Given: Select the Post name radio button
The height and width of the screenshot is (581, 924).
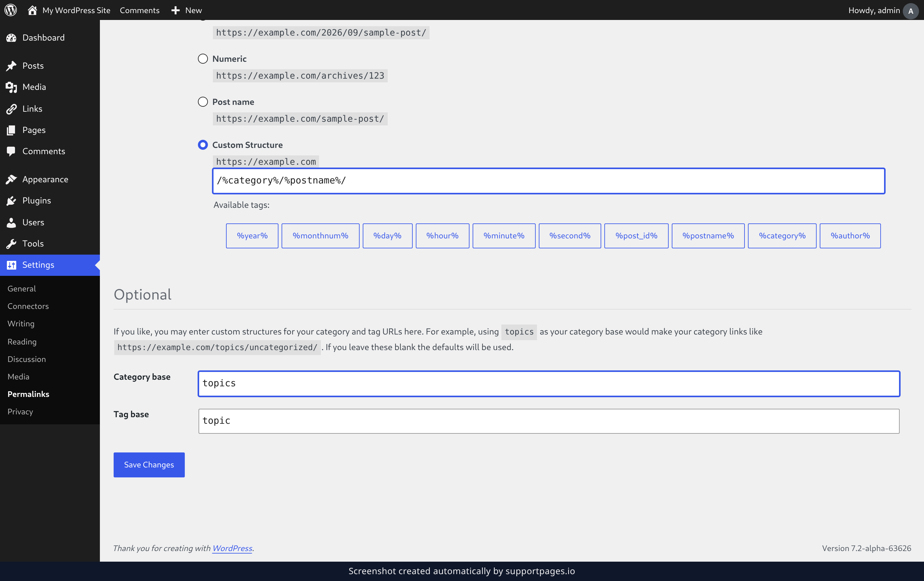Looking at the screenshot, I should [203, 102].
